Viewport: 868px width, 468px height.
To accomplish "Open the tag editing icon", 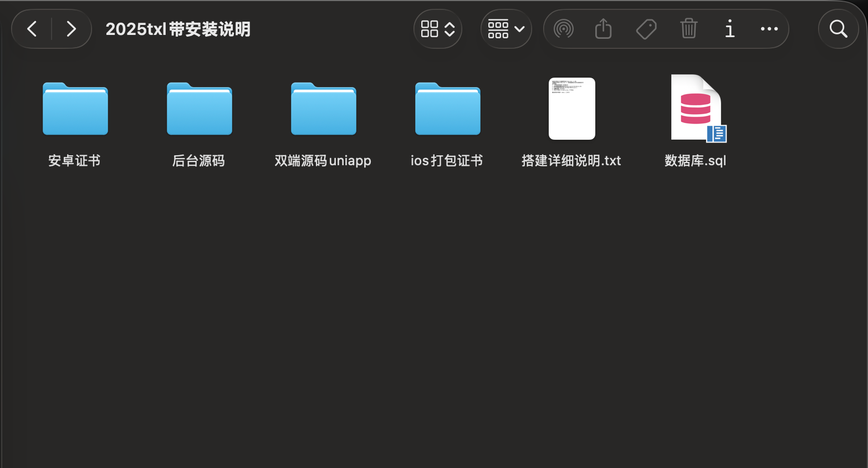I will (x=646, y=29).
